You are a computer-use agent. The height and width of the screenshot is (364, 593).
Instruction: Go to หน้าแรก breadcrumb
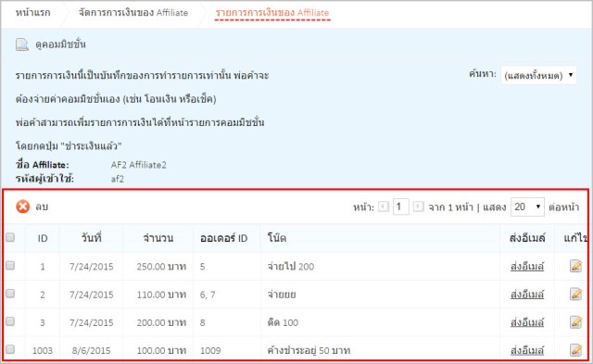click(33, 12)
